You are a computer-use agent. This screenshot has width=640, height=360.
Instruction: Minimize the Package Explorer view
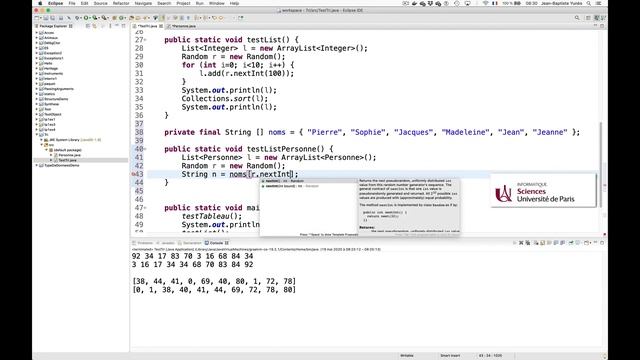[x=117, y=26]
